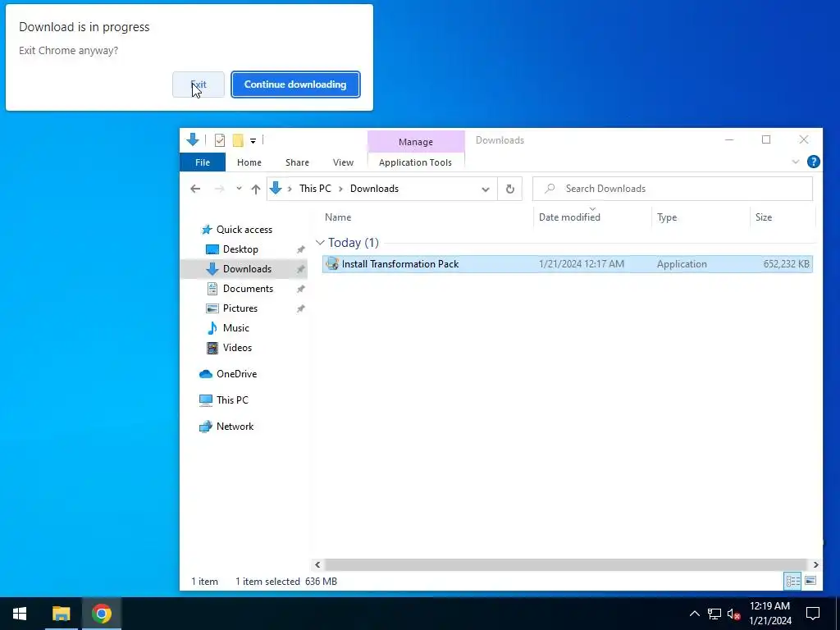Image resolution: width=840 pixels, height=630 pixels.
Task: Refresh the Downloads folder
Action: click(510, 189)
